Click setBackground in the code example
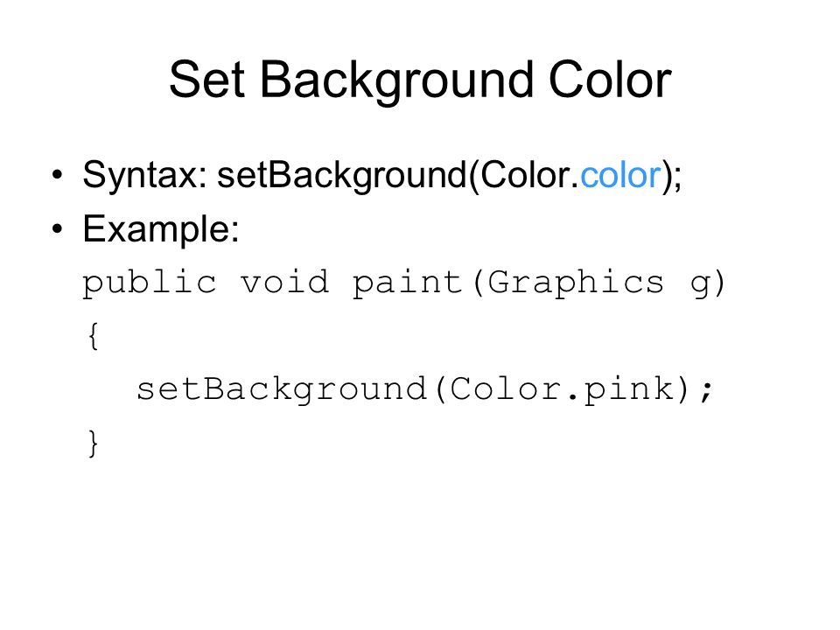 [x=282, y=390]
